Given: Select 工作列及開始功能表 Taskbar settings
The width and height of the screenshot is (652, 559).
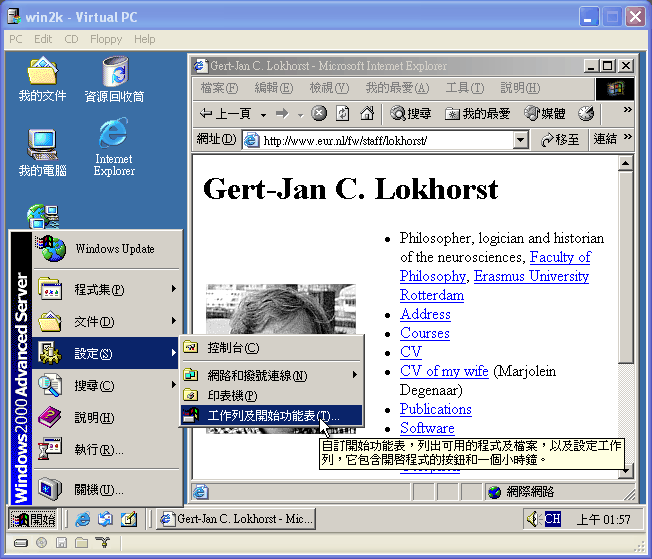Looking at the screenshot, I should [x=272, y=415].
